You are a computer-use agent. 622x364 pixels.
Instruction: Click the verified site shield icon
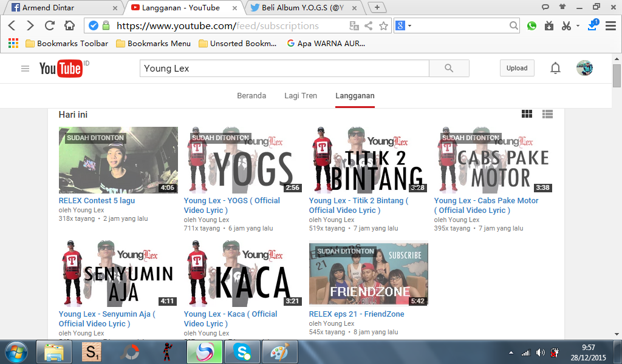[93, 25]
